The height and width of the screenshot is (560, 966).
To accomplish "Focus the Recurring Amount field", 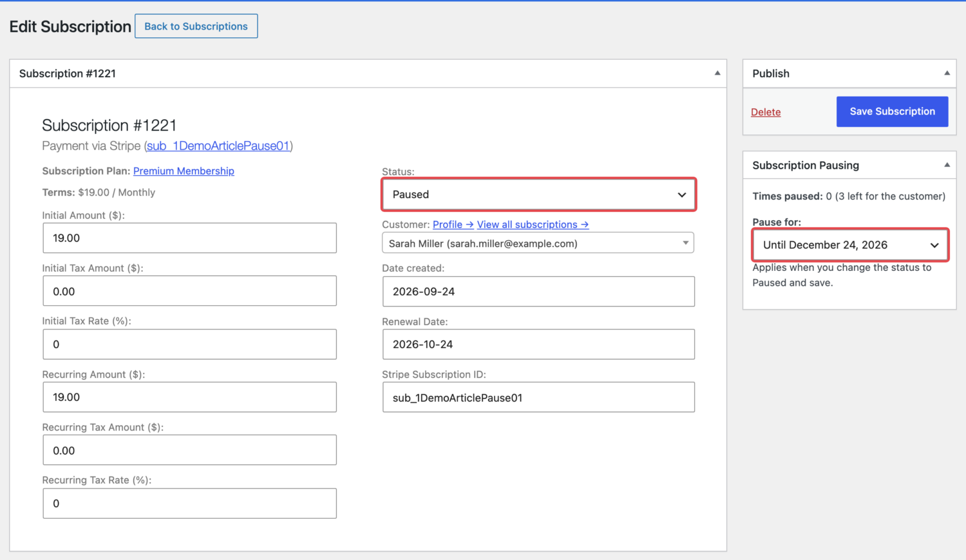I will point(190,397).
